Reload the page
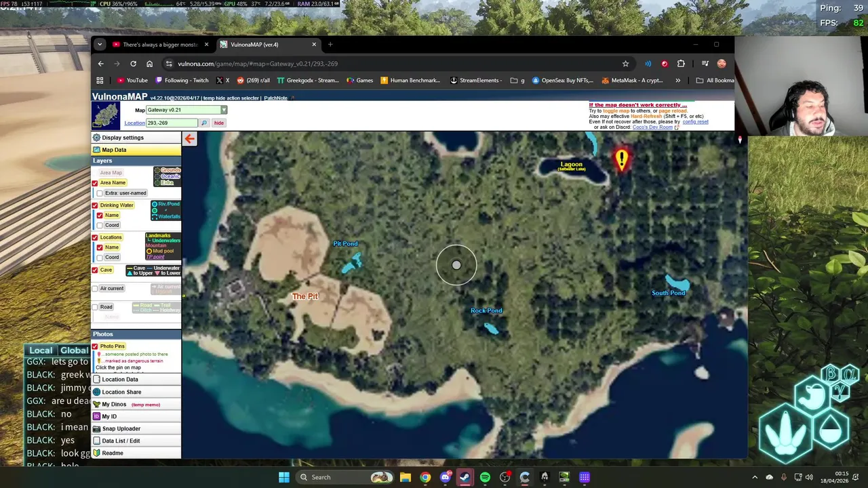Image resolution: width=868 pixels, height=488 pixels. [133, 64]
